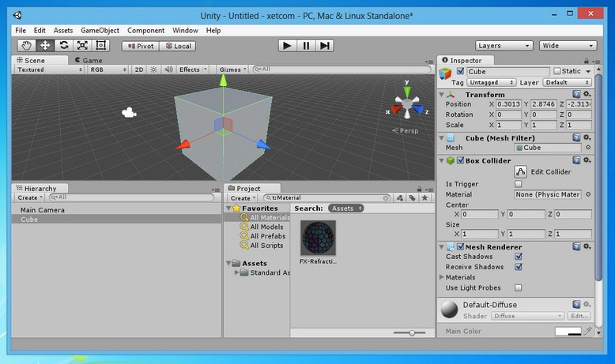The image size is (615, 364).
Task: Open the Effects dropdown
Action: 193,69
